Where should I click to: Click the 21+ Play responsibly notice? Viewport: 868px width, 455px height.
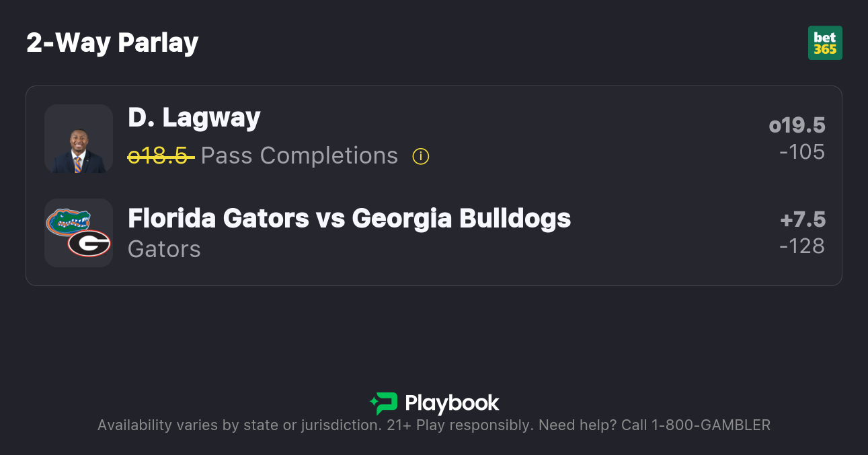coord(461,425)
